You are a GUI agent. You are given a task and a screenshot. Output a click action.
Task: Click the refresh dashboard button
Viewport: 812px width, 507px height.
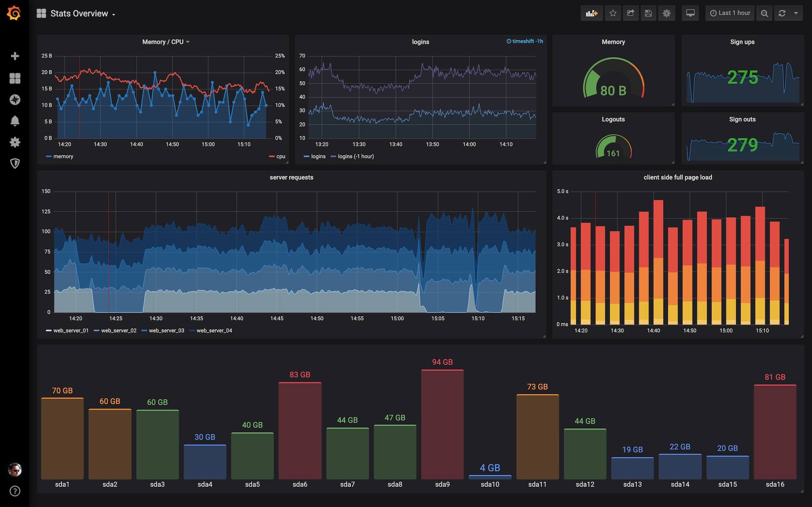[782, 12]
